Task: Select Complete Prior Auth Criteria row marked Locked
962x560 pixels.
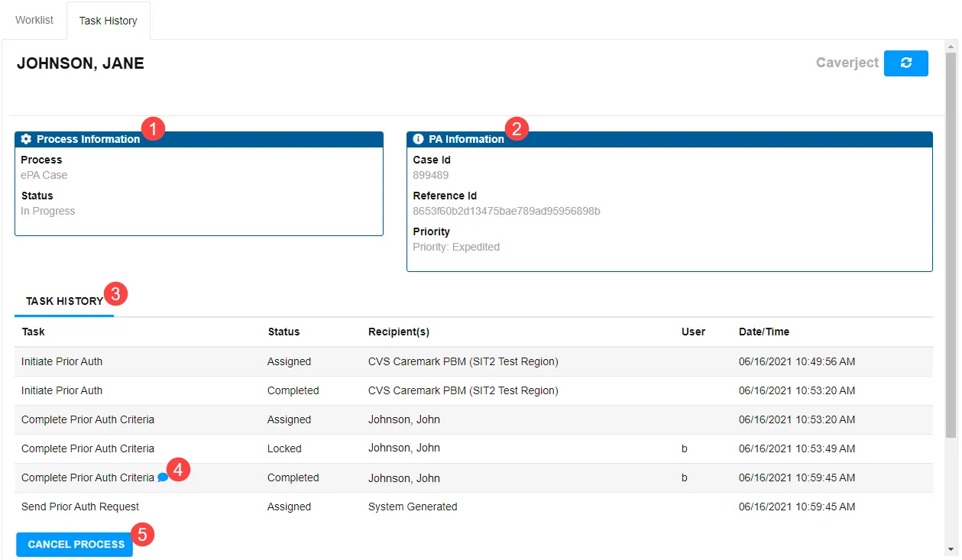Action: point(474,448)
